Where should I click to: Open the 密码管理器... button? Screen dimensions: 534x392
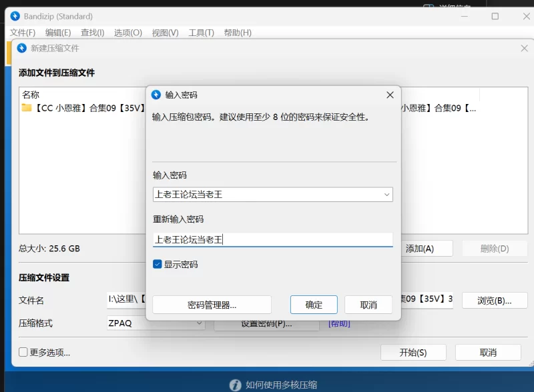pyautogui.click(x=212, y=305)
